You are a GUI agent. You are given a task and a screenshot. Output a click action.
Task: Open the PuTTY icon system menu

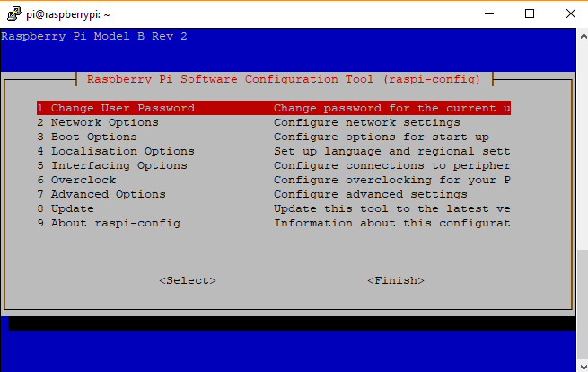(x=13, y=13)
